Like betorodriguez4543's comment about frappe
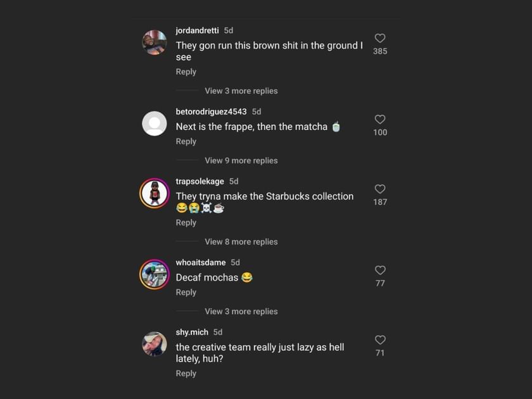The width and height of the screenshot is (532, 399). click(380, 120)
